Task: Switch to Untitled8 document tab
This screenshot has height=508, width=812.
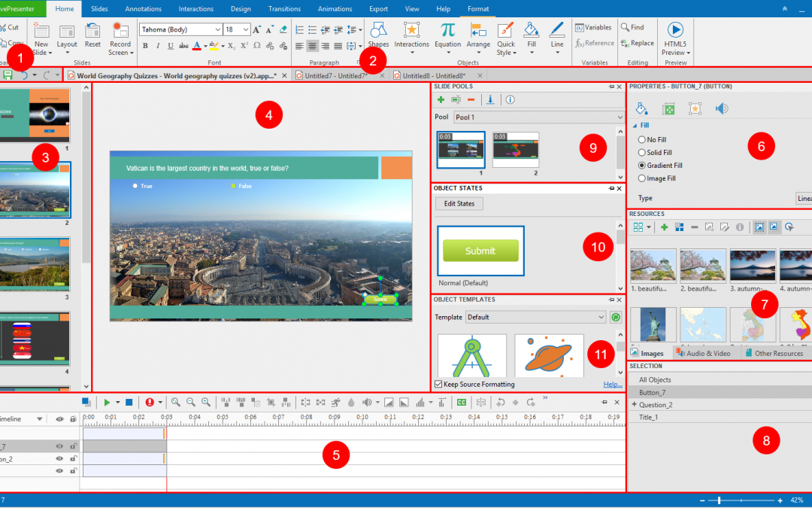Action: click(x=433, y=76)
